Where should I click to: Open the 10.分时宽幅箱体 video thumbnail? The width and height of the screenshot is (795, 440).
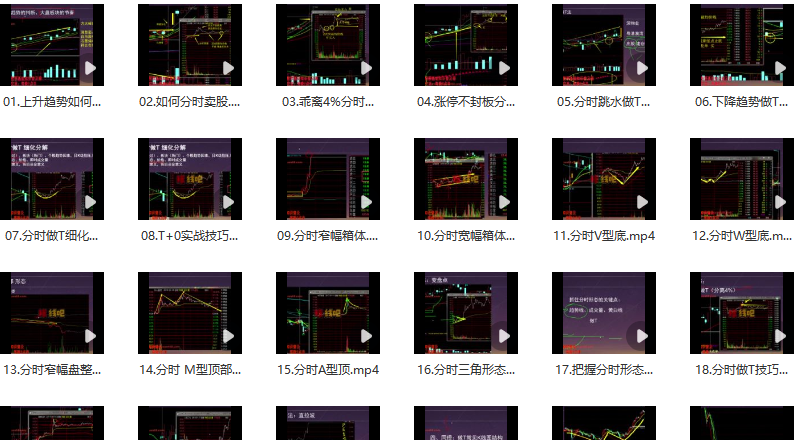(466, 179)
